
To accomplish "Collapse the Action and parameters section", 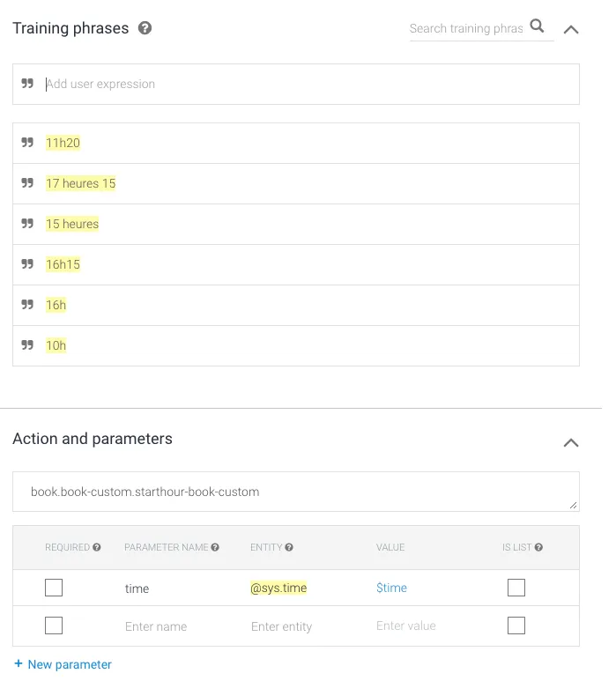I will coord(571,442).
